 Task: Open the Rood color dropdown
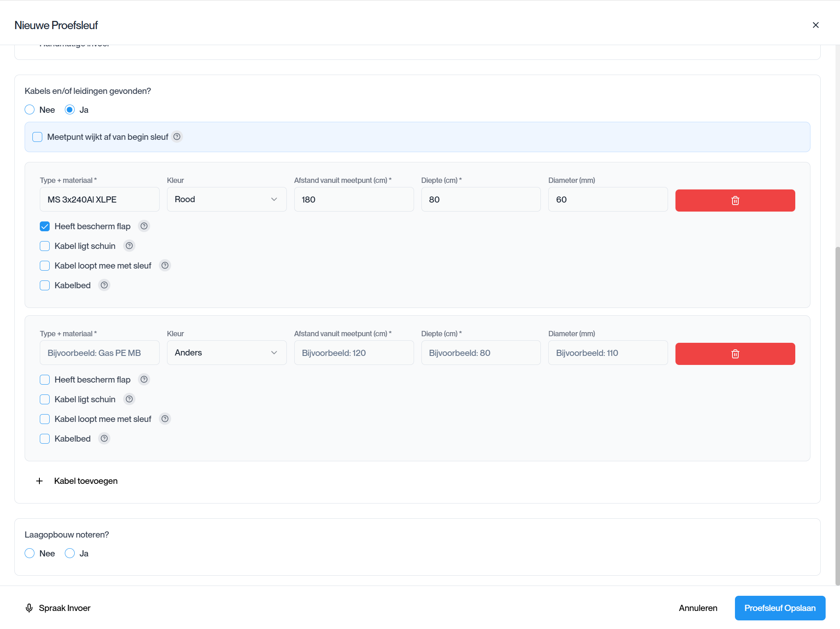pyautogui.click(x=227, y=199)
